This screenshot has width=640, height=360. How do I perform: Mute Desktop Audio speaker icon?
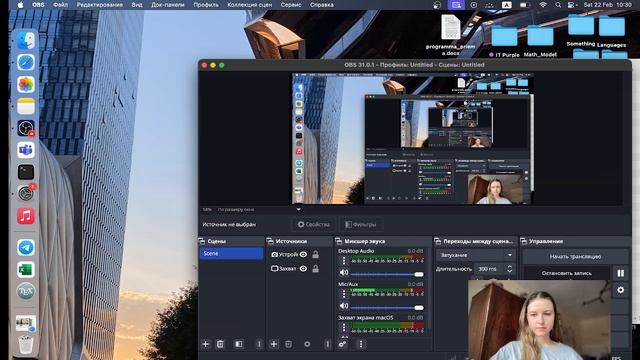click(x=344, y=272)
